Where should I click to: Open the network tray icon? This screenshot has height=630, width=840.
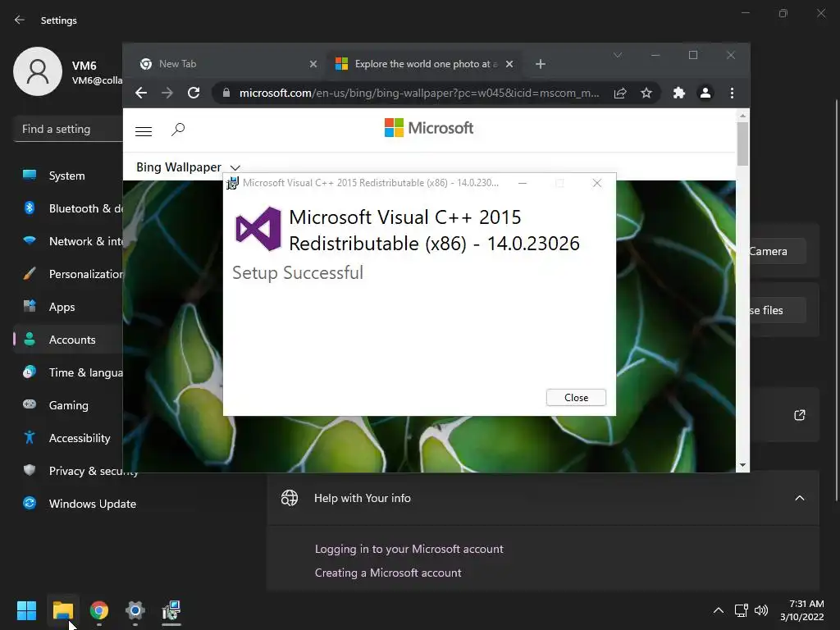pyautogui.click(x=741, y=610)
